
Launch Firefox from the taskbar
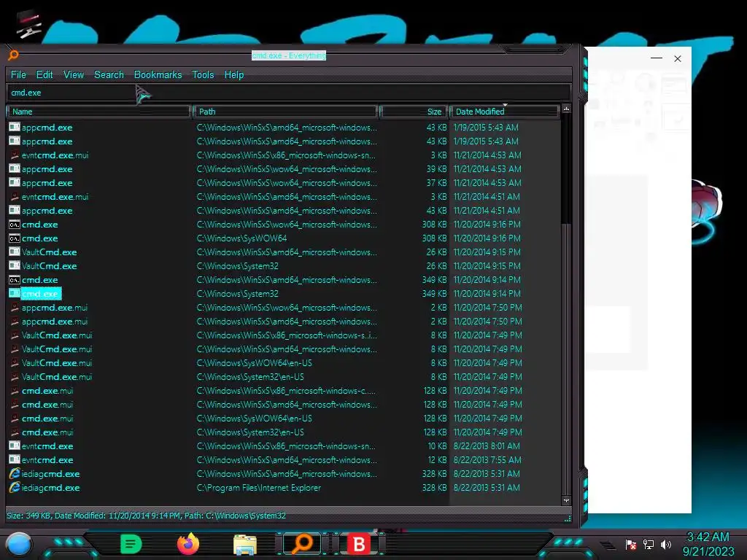188,544
